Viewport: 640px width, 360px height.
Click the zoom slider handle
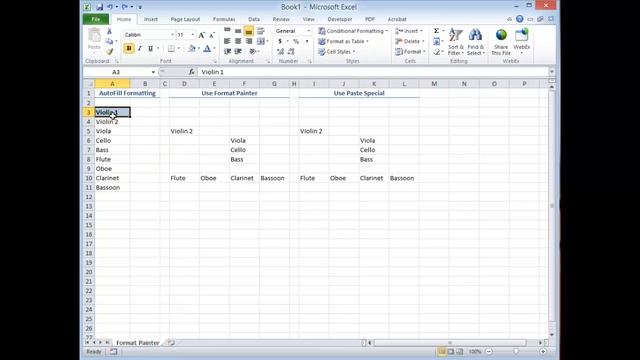[516, 351]
